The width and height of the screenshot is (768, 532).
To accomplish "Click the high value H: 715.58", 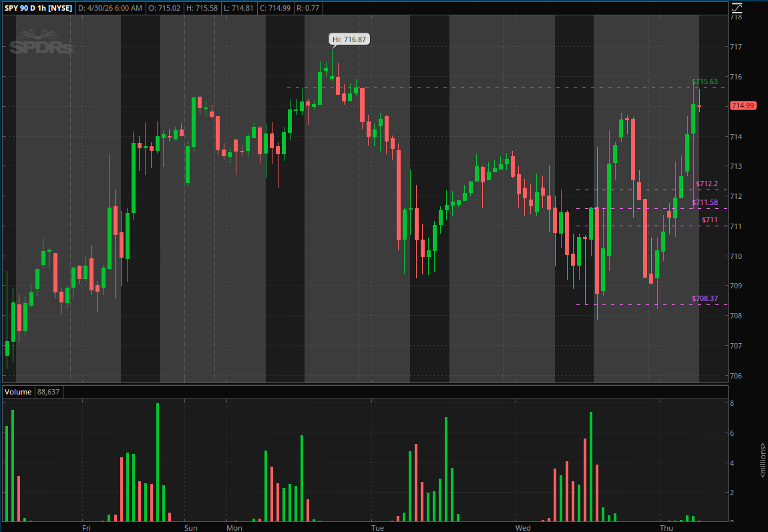I will click(x=201, y=8).
